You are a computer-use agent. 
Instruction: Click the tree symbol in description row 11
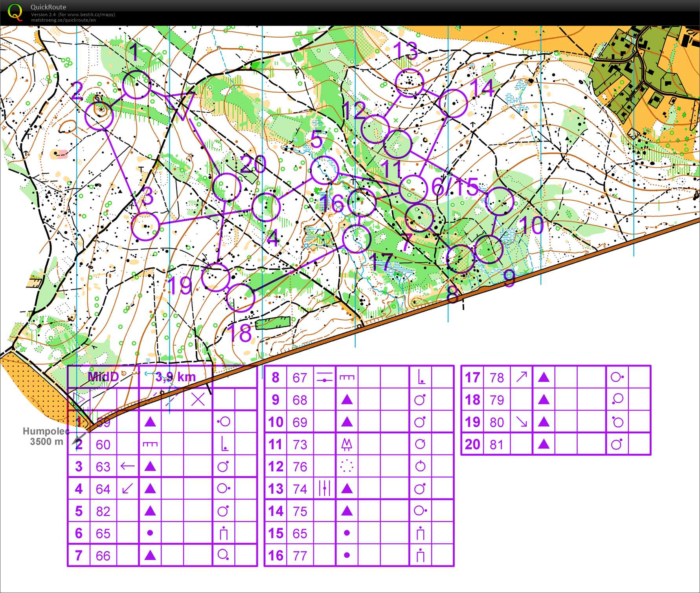tap(347, 444)
